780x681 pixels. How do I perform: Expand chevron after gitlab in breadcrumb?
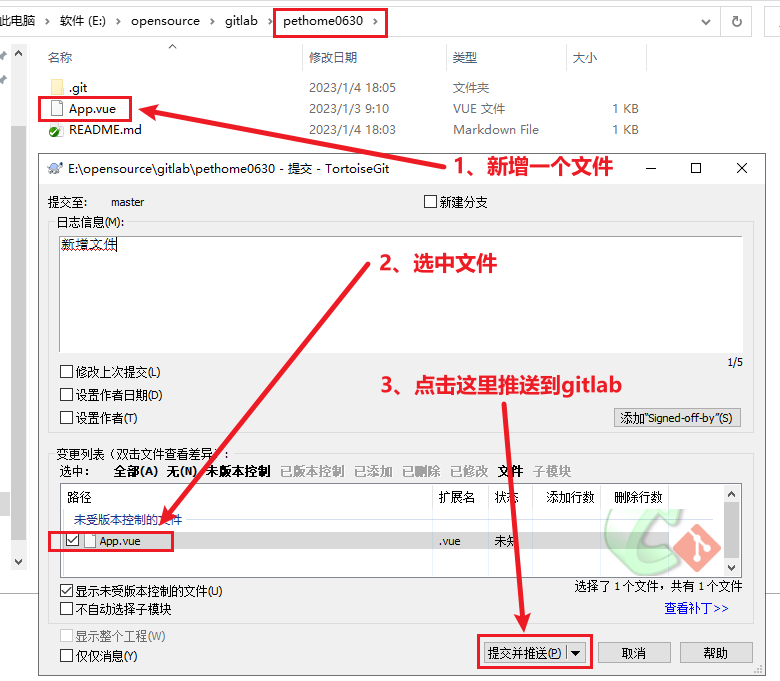coord(270,21)
